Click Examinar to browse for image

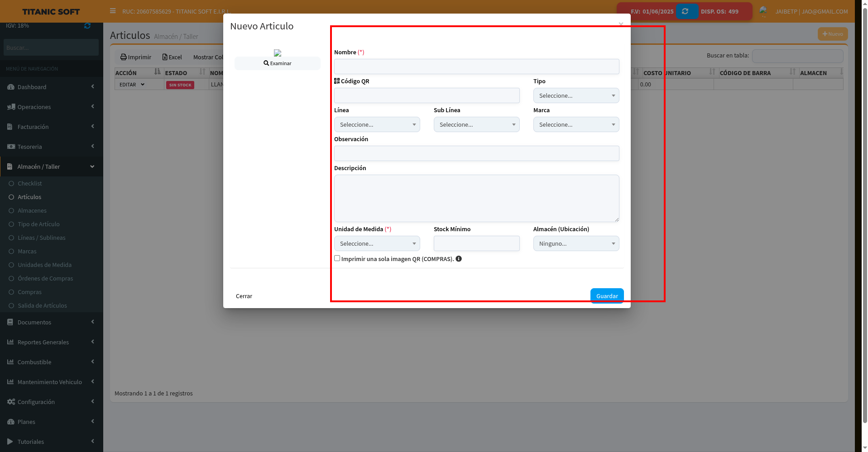tap(278, 63)
